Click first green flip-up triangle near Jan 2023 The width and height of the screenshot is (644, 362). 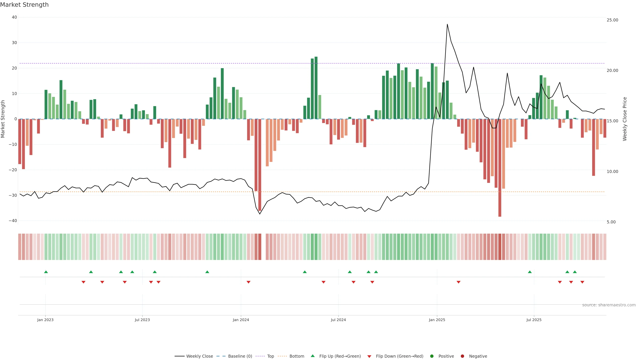[x=46, y=272]
